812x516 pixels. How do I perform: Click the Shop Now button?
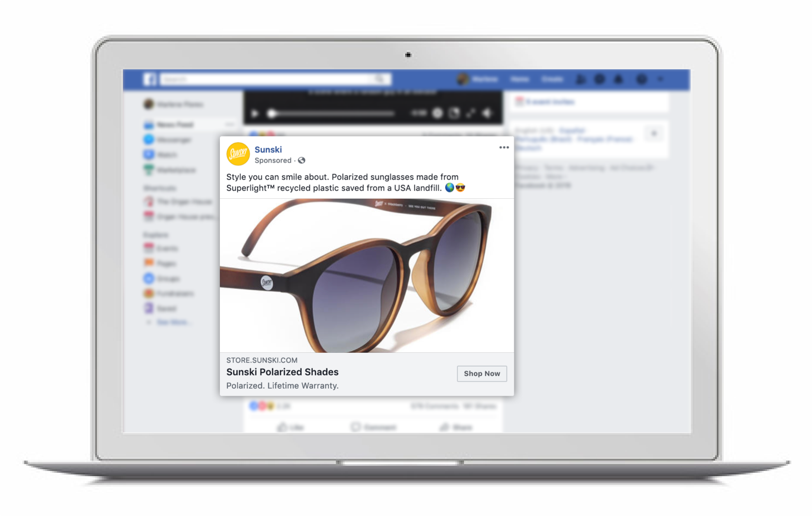(482, 373)
